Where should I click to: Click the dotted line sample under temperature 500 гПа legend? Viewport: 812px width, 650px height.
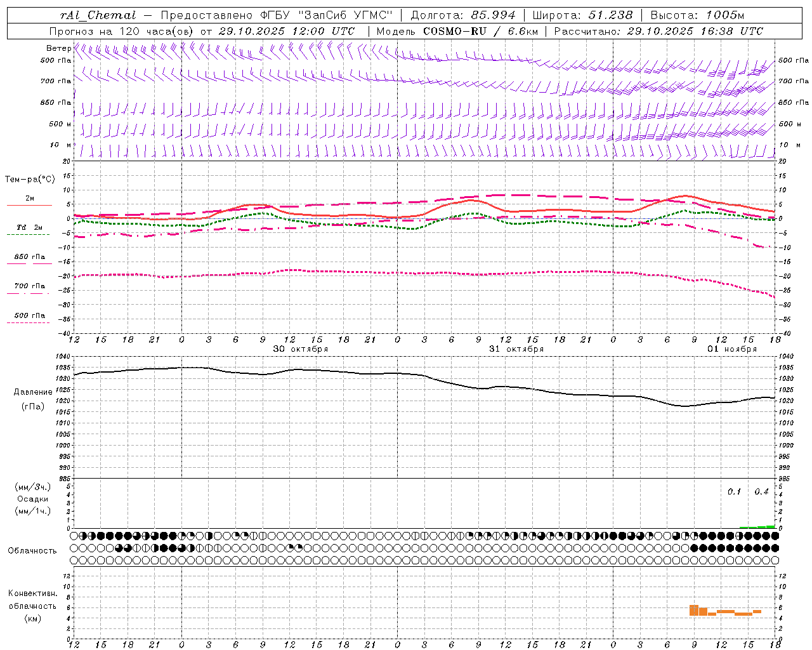(29, 322)
